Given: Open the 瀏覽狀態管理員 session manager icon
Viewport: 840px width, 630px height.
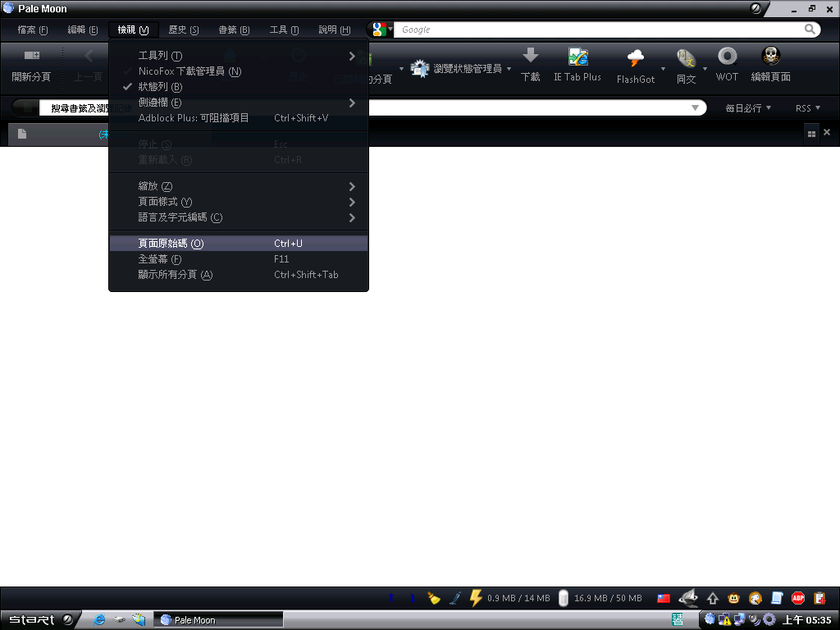Looking at the screenshot, I should 420,69.
